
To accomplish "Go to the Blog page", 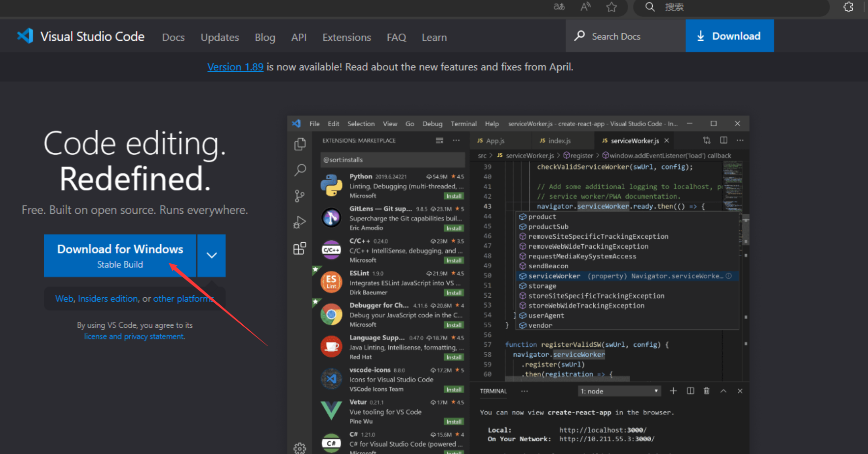I will [265, 37].
